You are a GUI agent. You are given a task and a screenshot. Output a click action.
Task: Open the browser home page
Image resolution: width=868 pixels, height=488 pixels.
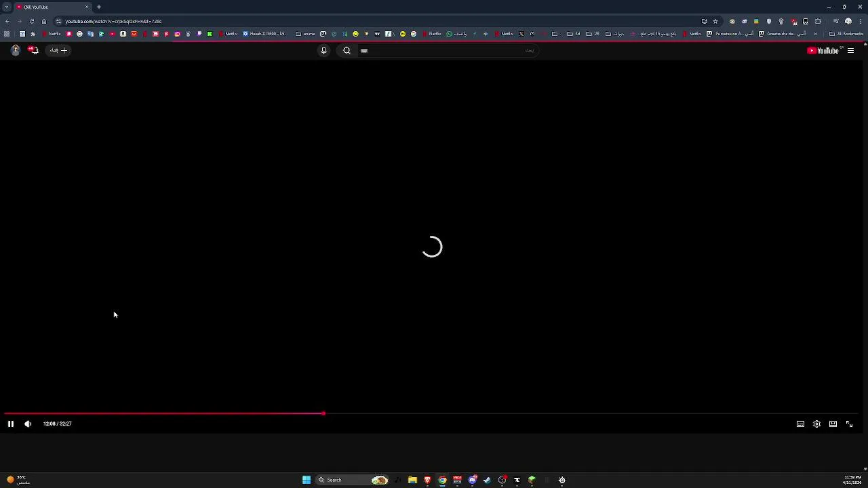coord(44,21)
